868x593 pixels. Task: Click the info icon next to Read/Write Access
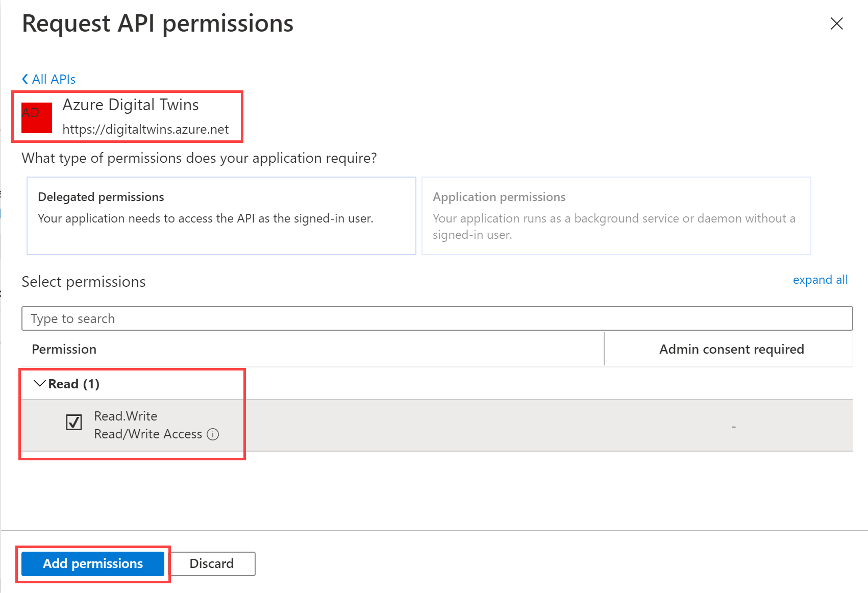214,434
